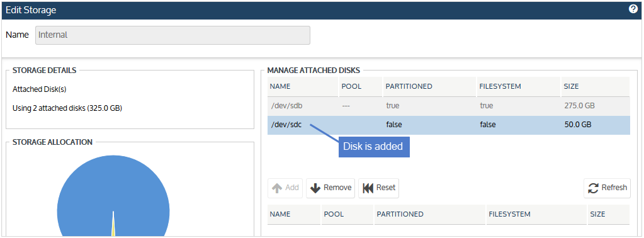
Task: Click the upper FILESYSTEM column header
Action: pyautogui.click(x=518, y=87)
